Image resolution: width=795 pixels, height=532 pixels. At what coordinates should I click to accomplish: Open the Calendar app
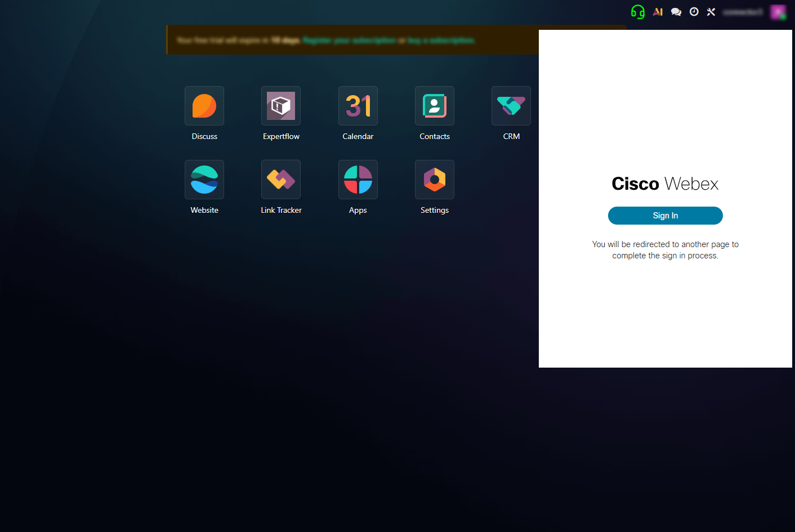tap(358, 106)
